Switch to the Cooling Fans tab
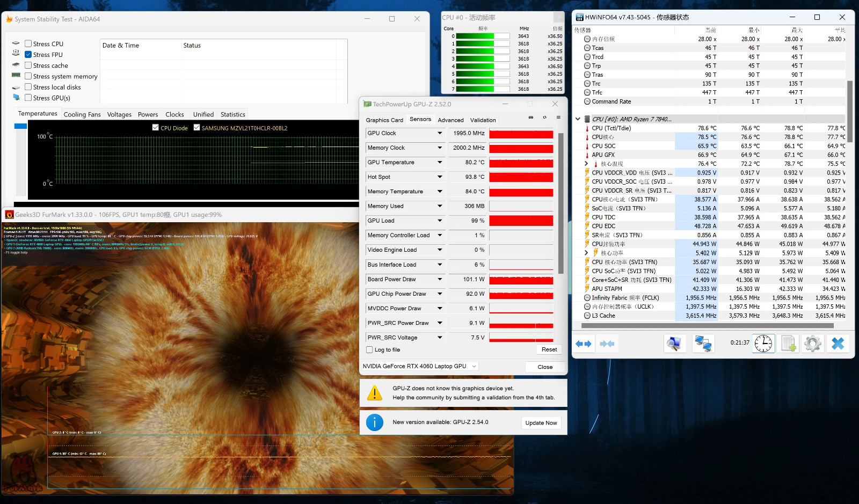Viewport: 859px width, 504px height. click(82, 114)
